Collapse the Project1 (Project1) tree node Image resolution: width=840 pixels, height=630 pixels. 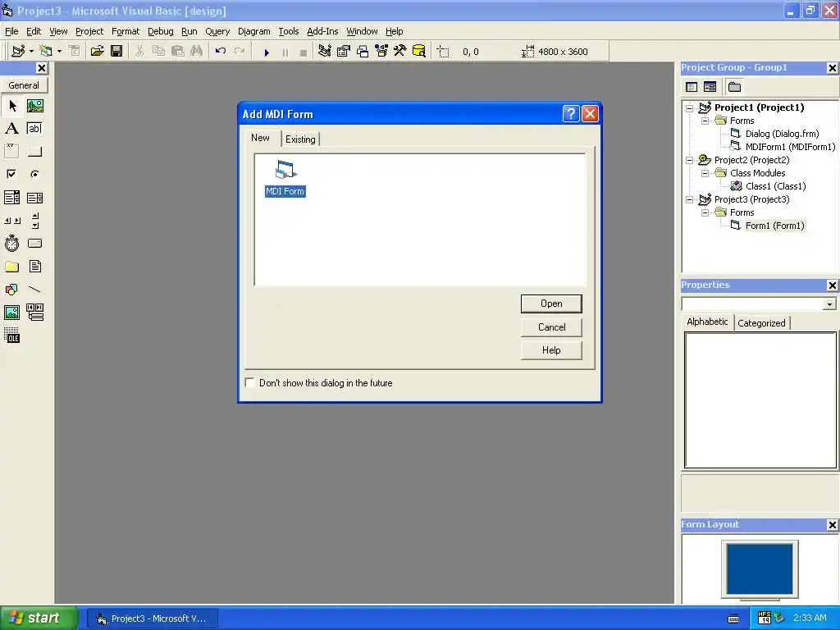[689, 107]
